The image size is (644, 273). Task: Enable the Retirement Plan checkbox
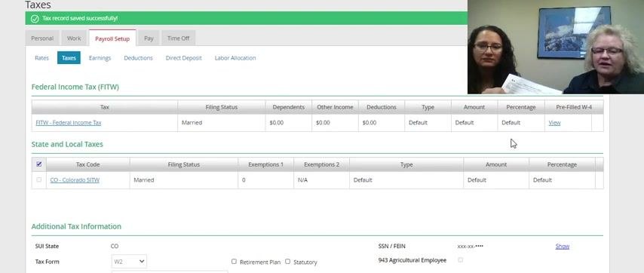234,262
